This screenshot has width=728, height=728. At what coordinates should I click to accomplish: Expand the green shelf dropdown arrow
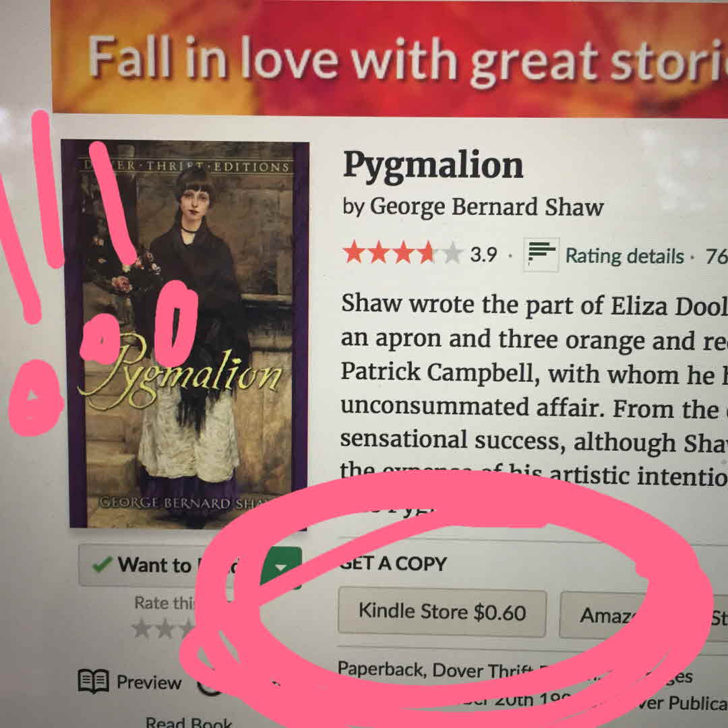coord(281,568)
